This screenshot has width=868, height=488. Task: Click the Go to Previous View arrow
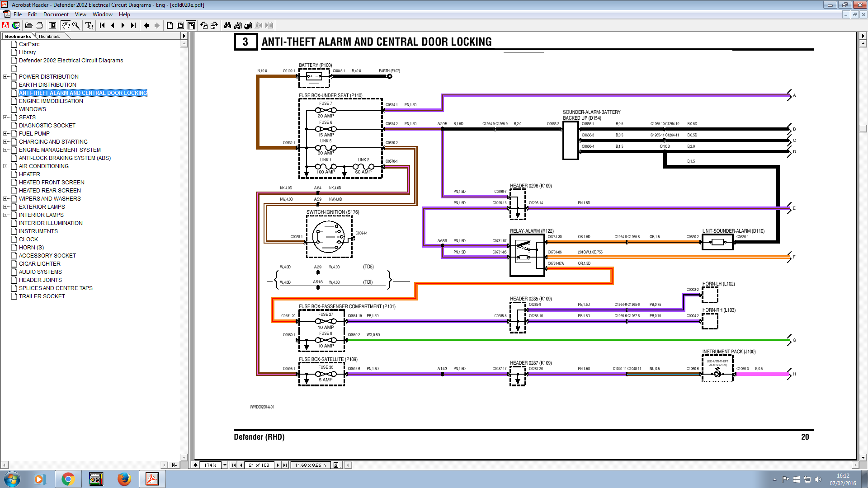pos(146,25)
